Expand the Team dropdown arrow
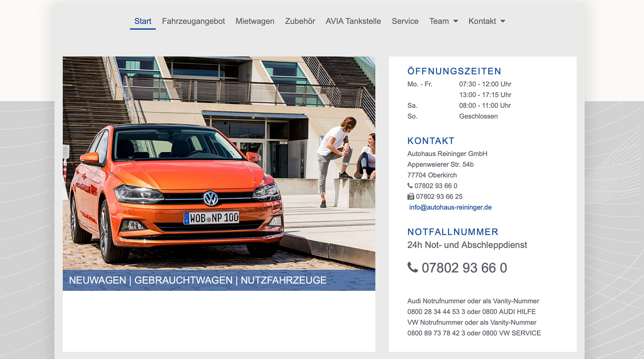Viewport: 644px width, 359px height. pyautogui.click(x=456, y=21)
